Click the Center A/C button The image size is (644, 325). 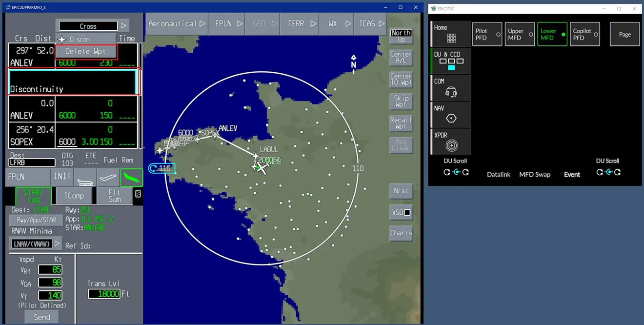point(401,58)
